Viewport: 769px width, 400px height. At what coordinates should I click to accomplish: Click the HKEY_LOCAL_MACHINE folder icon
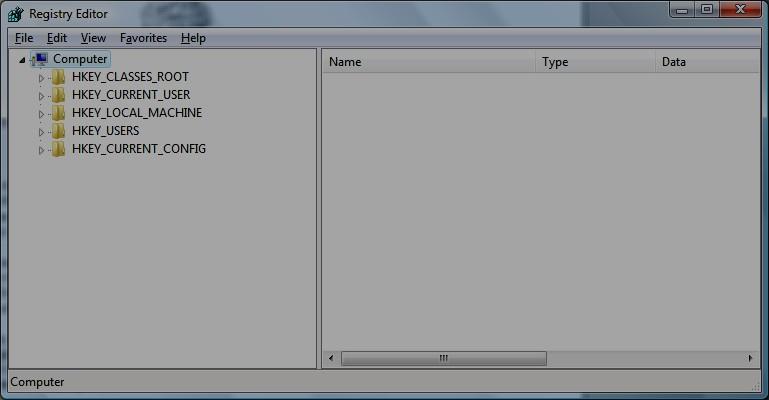(x=59, y=113)
